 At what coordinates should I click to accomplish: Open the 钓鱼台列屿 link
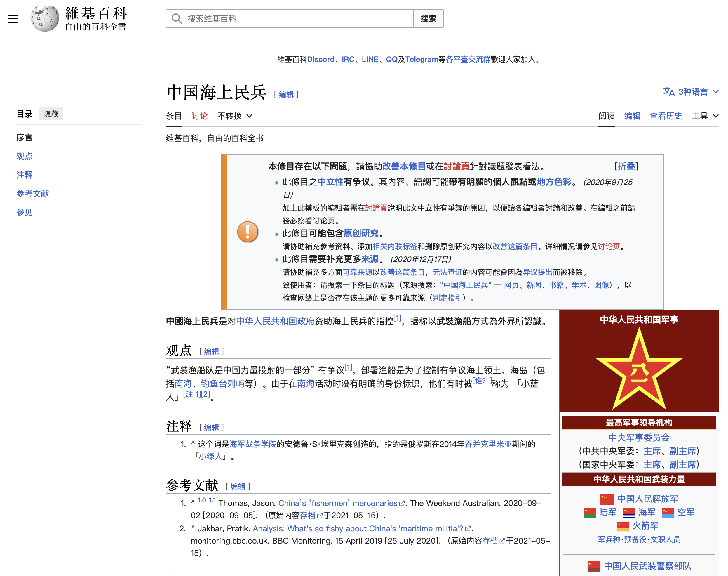(x=222, y=384)
